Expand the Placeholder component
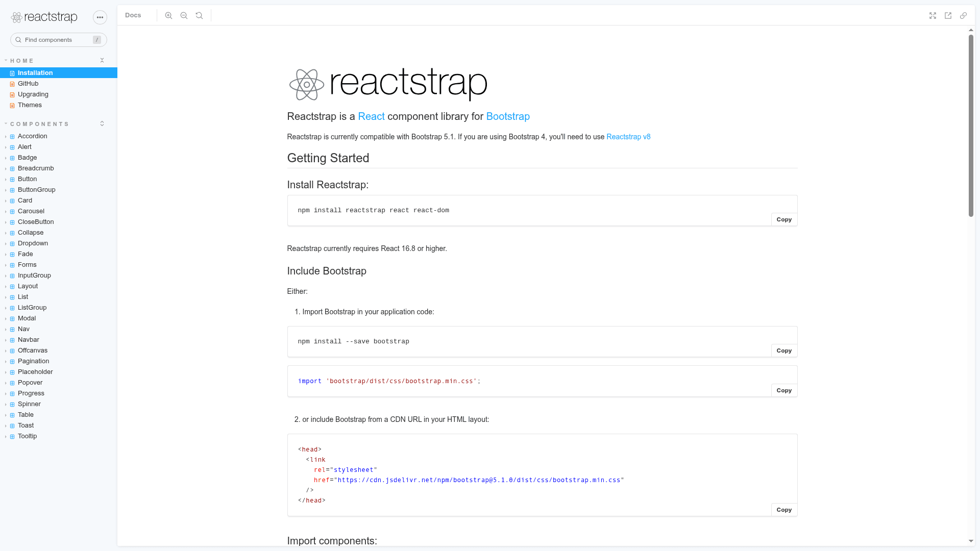 click(x=59, y=372)
